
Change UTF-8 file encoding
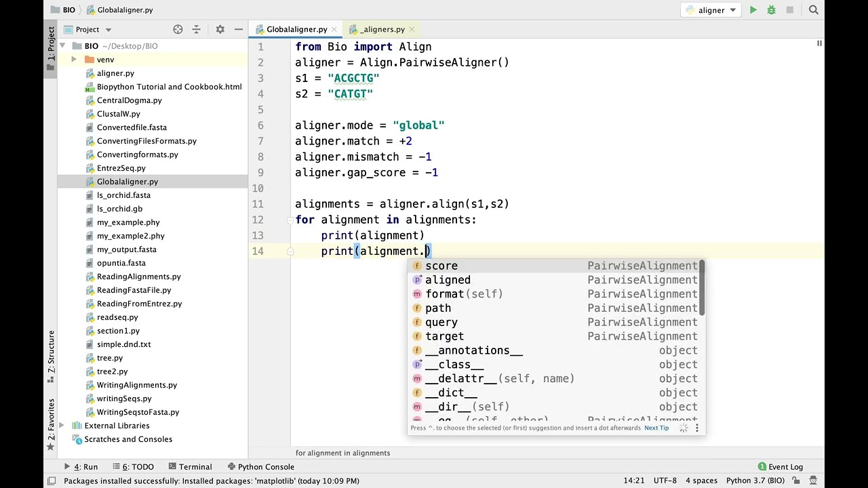(665, 481)
